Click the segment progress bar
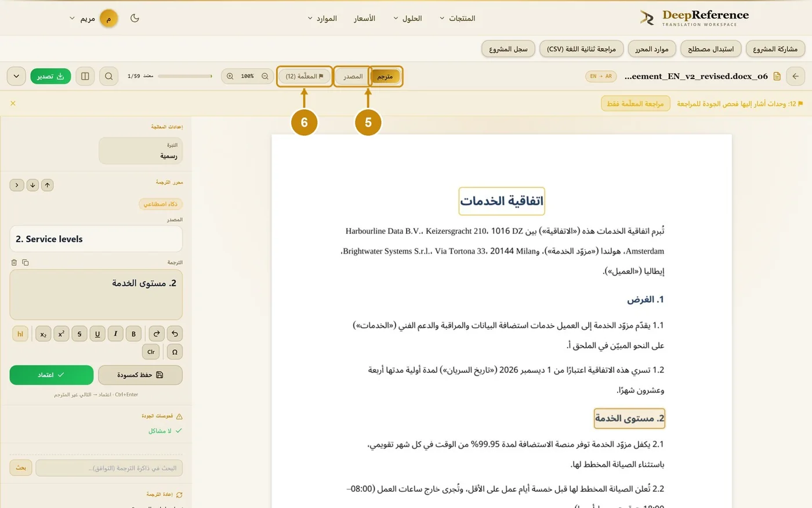This screenshot has height=508, width=812. click(186, 76)
